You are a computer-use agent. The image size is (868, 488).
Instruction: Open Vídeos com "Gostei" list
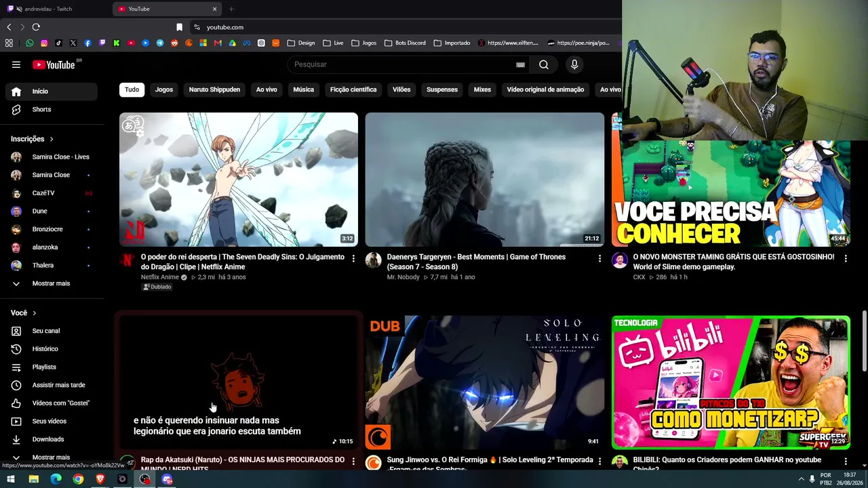(52, 403)
